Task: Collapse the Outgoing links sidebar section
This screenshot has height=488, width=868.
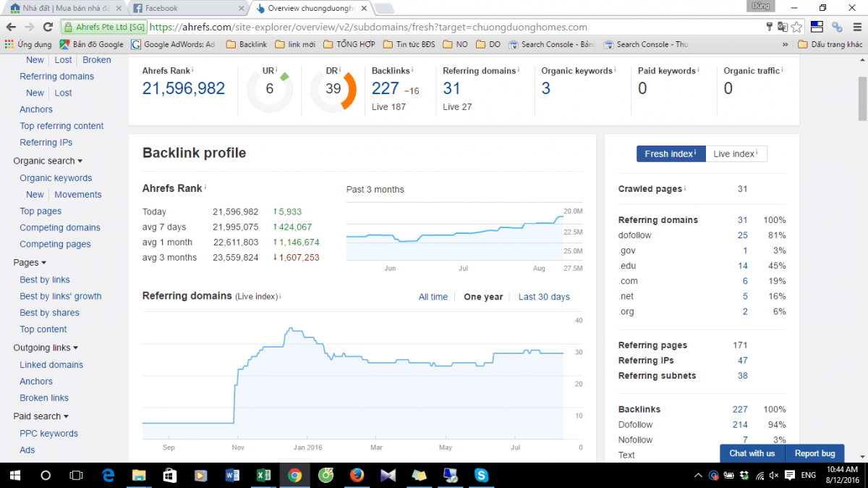Action: pos(46,348)
